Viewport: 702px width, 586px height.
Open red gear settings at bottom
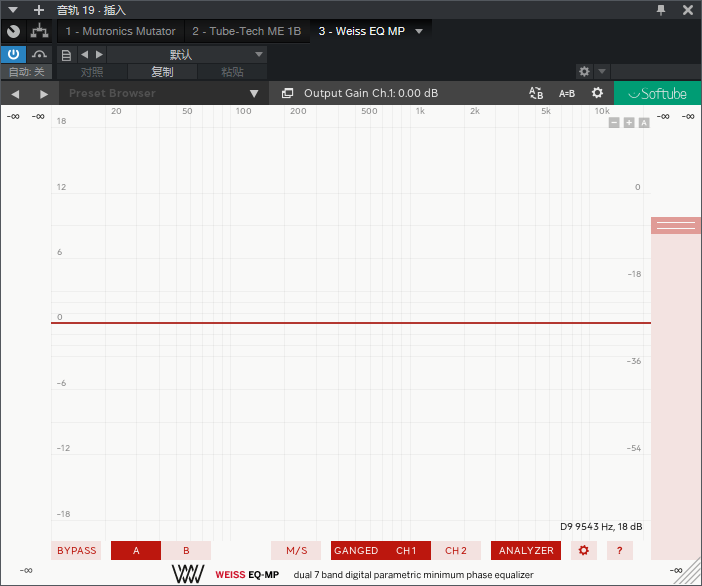tap(583, 551)
